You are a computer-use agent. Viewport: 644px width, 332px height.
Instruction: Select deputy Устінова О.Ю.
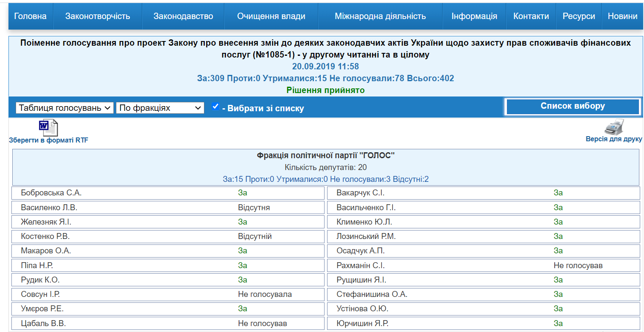click(362, 309)
